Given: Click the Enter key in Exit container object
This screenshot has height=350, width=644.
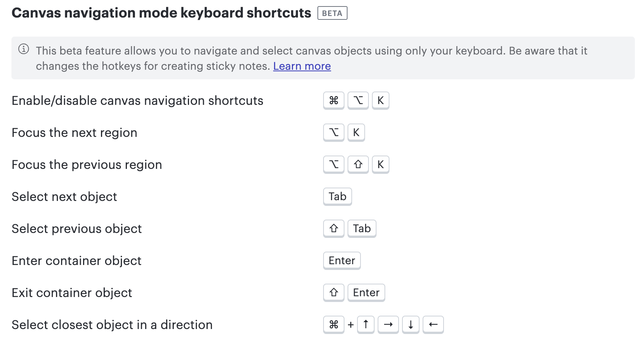Looking at the screenshot, I should click(x=366, y=292).
